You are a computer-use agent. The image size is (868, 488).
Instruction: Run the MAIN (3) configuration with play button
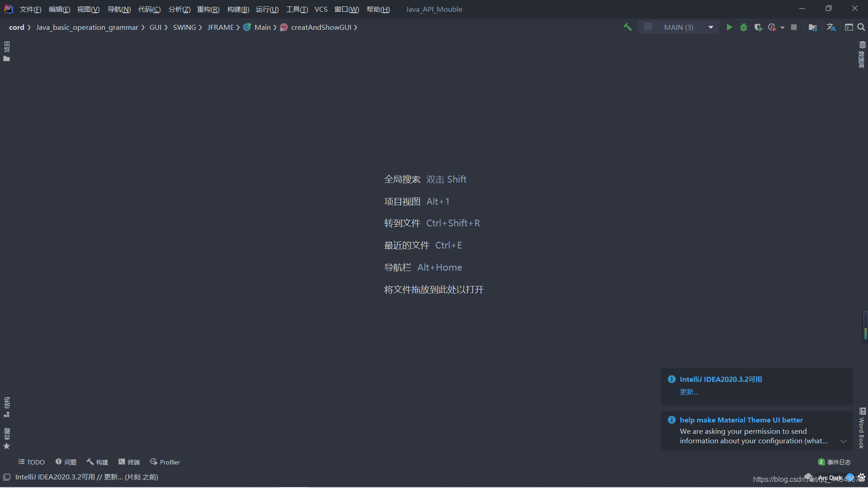tap(729, 27)
